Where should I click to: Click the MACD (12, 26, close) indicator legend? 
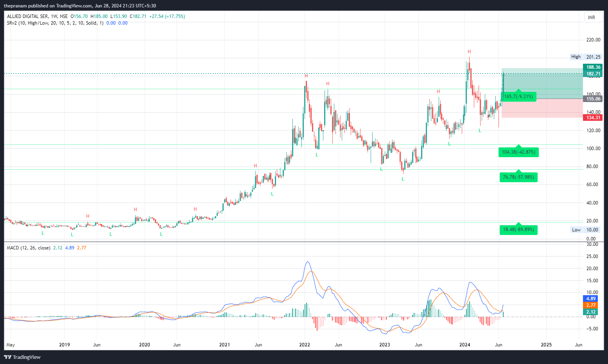pyautogui.click(x=29, y=248)
